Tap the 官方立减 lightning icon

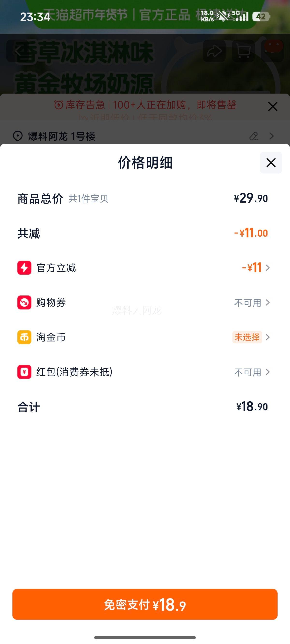(x=24, y=268)
